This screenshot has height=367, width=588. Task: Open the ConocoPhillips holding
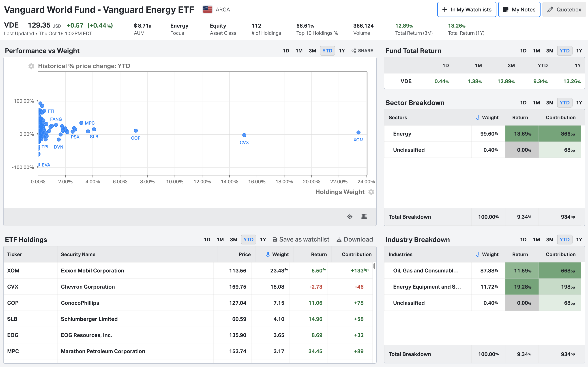188,303
